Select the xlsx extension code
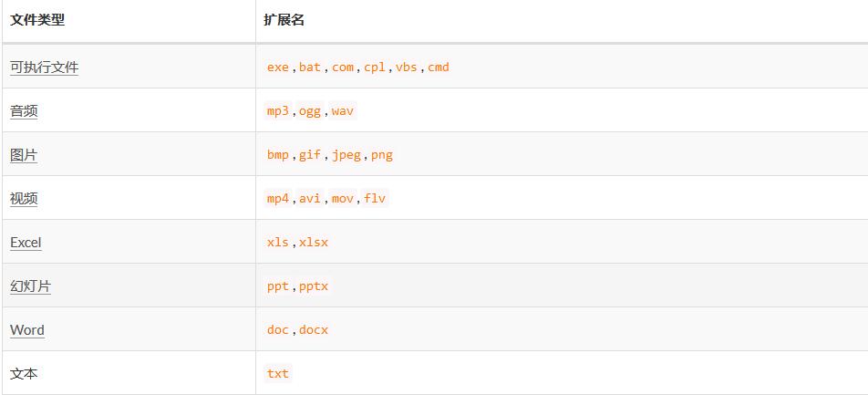 314,243
